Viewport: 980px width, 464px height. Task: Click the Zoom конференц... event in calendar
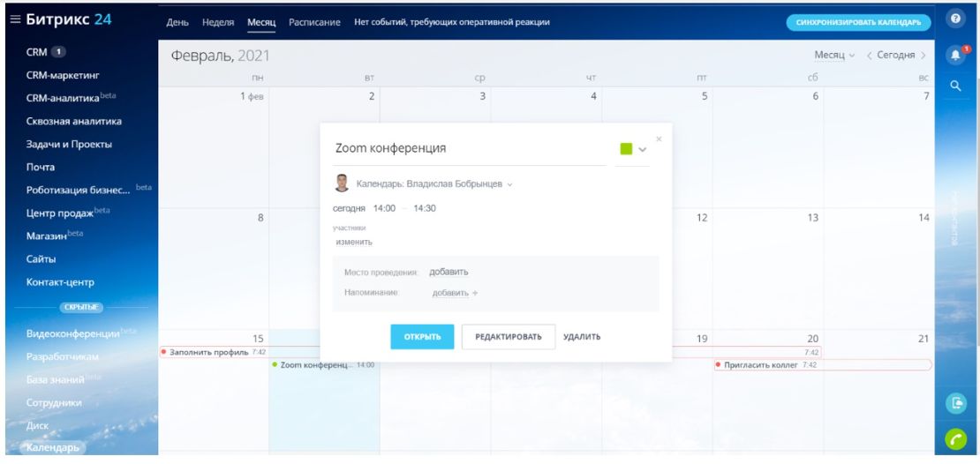(x=324, y=364)
